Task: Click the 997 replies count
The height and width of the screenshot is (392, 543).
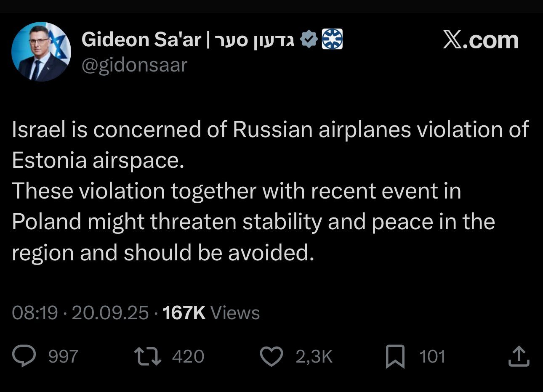Action: pos(63,357)
